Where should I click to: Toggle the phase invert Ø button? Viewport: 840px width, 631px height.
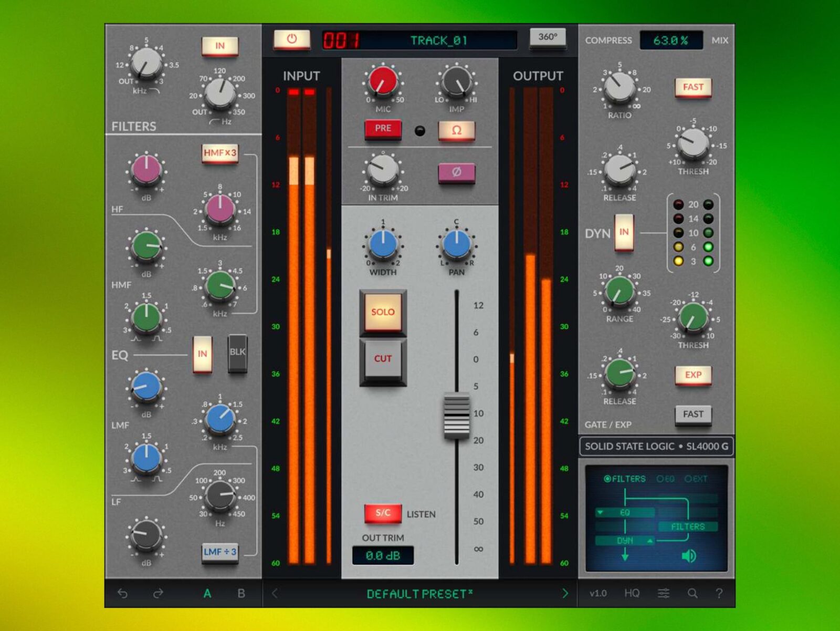456,172
